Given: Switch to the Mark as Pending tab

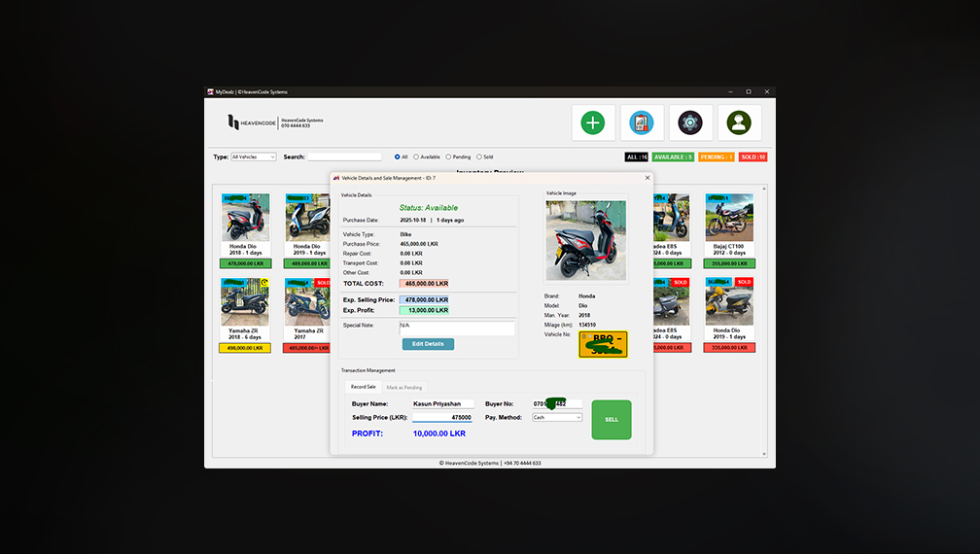Looking at the screenshot, I should [404, 387].
